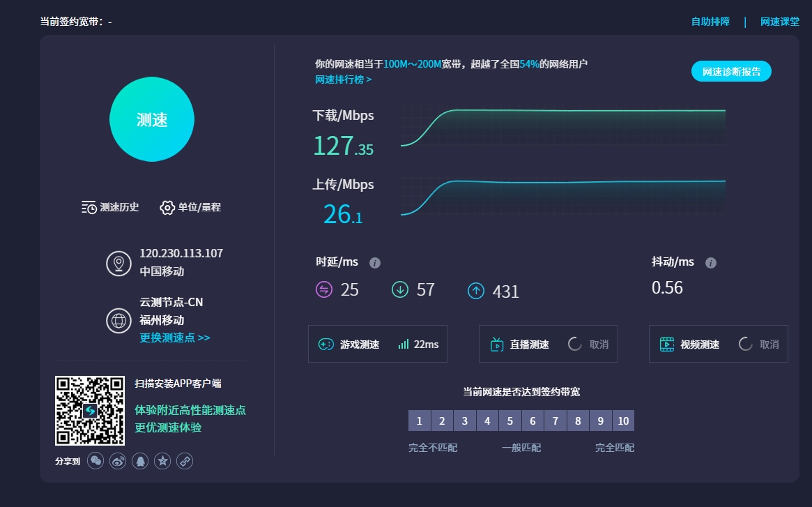
Task: Open 自助排障 in the top bar
Action: point(710,21)
